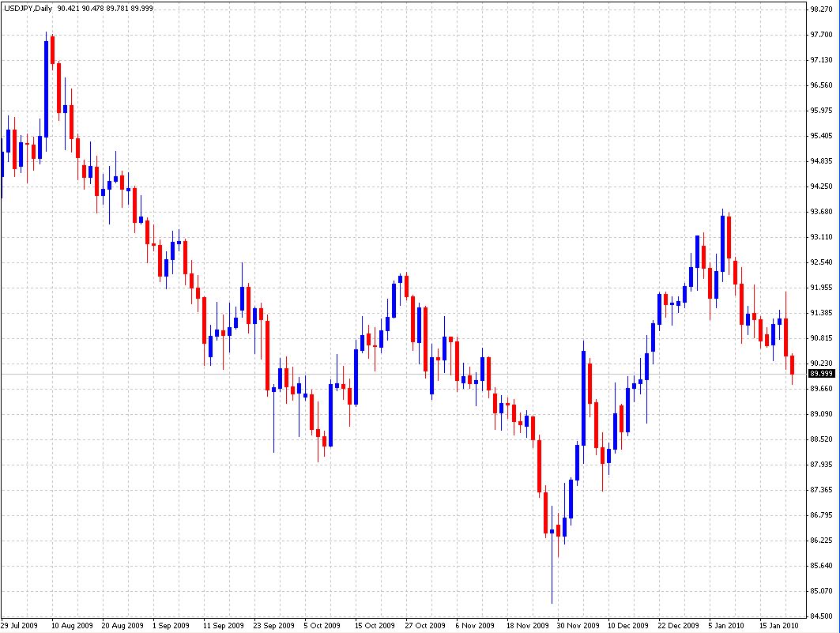Click the 86.795 price axis value
The image size is (840, 633).
point(821,514)
